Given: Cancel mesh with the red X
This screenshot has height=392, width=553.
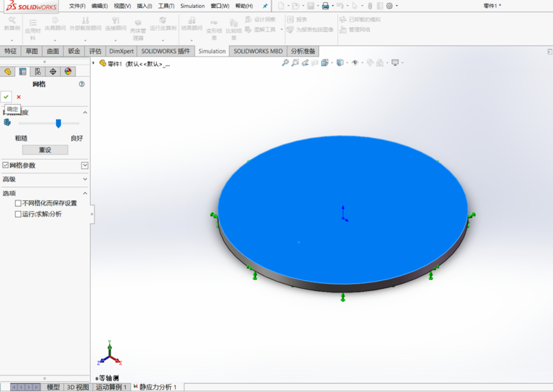Looking at the screenshot, I should click(19, 97).
